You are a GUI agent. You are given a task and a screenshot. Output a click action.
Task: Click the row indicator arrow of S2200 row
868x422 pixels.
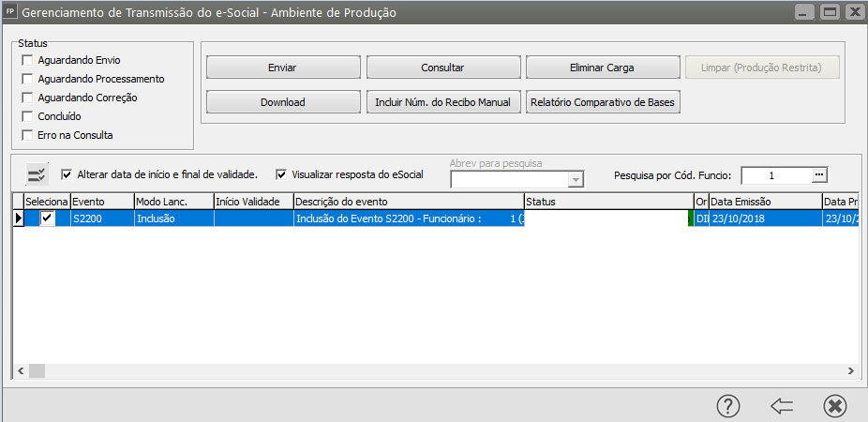[18, 219]
